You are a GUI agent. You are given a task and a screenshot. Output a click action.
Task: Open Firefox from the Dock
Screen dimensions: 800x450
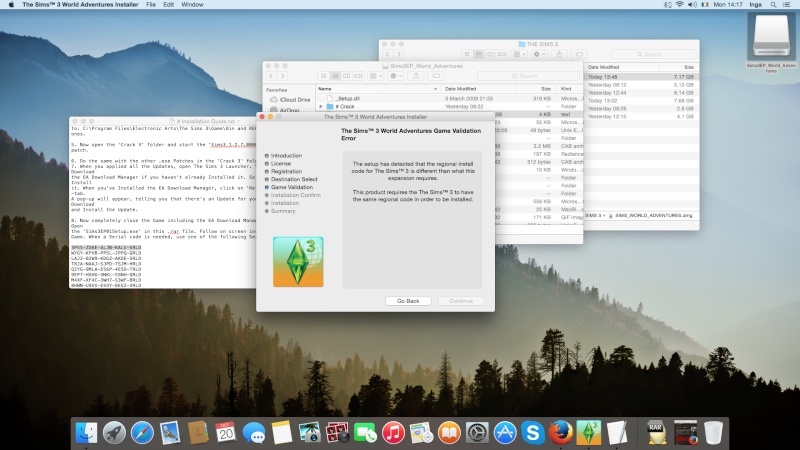pos(561,433)
